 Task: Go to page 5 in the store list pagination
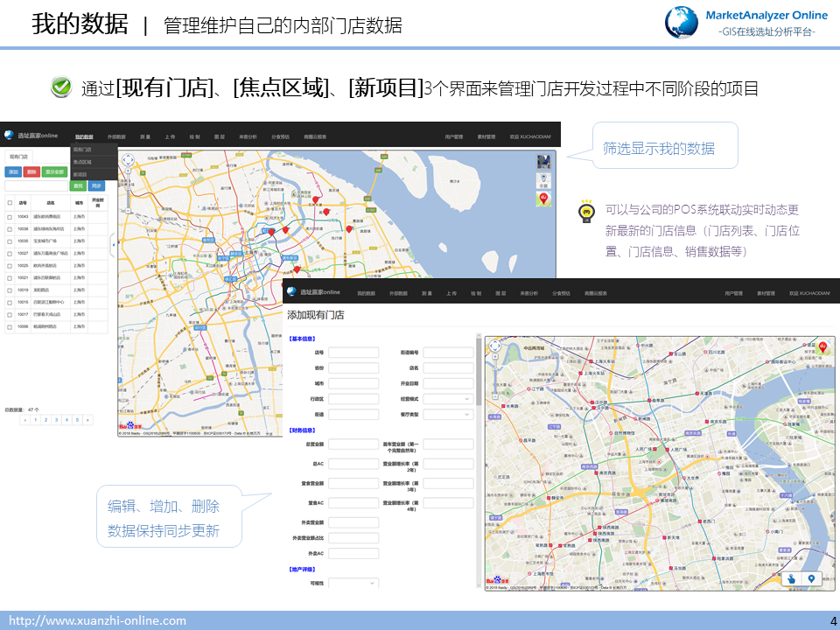(77, 420)
